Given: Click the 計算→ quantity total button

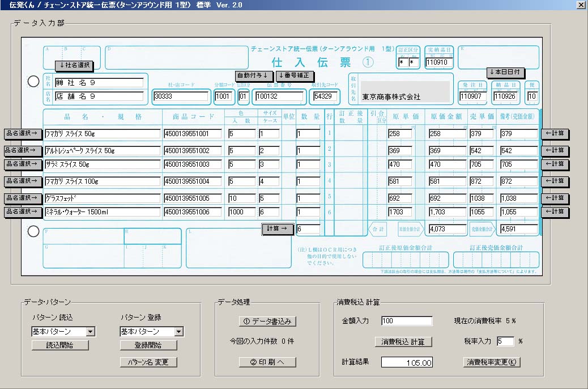Looking at the screenshot, I should 277,229.
